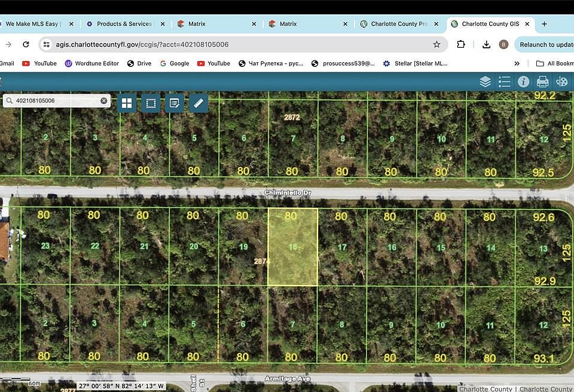The width and height of the screenshot is (574, 392).
Task: Open the Drive bookmark
Action: click(139, 63)
